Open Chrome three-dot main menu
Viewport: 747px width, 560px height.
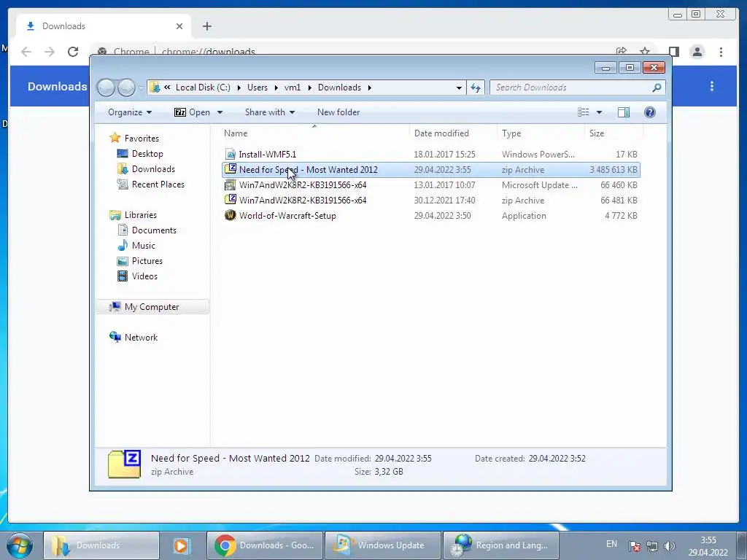[721, 52]
